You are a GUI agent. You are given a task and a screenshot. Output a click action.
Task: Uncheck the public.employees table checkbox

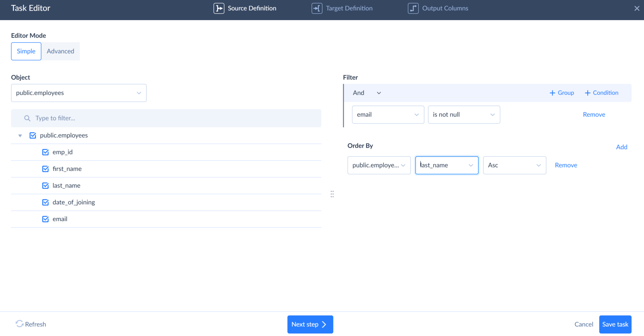pos(33,135)
